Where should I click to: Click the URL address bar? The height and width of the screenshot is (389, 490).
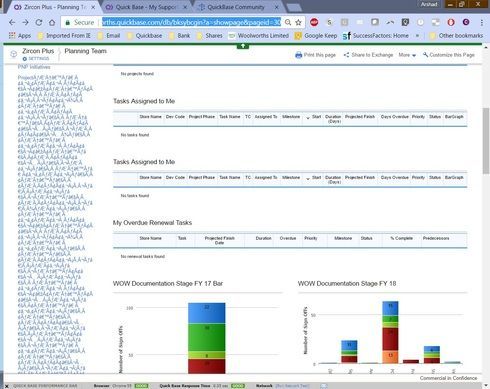191,22
